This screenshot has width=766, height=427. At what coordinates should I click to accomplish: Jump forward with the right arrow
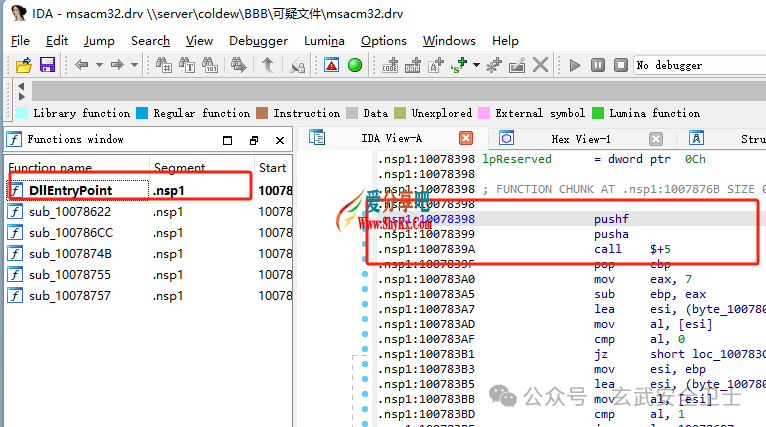click(x=117, y=64)
